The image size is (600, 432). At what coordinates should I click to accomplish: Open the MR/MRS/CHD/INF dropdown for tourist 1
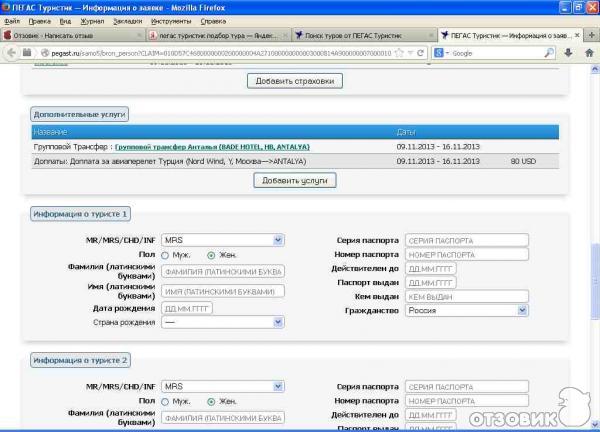223,240
